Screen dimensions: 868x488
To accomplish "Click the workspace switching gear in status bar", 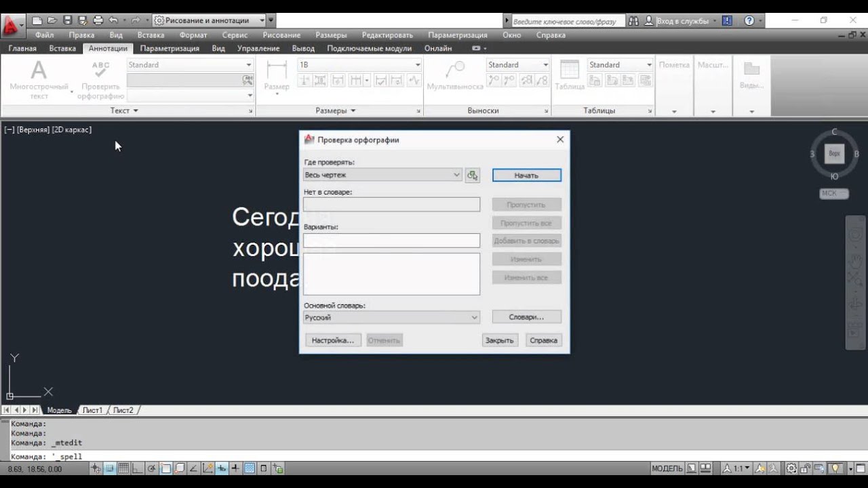I will (x=791, y=468).
